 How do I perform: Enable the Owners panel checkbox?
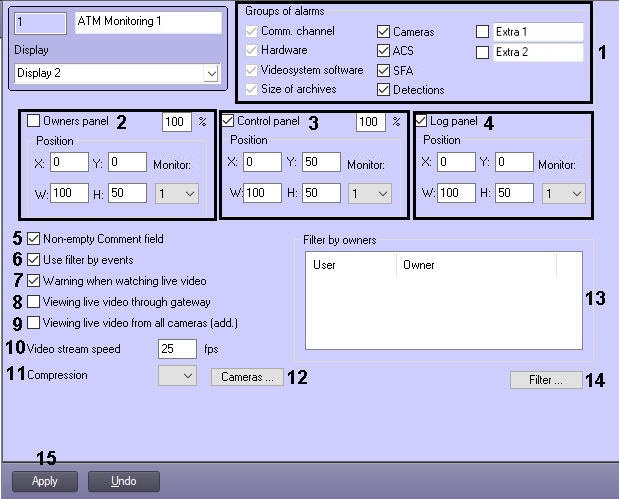tap(33, 120)
